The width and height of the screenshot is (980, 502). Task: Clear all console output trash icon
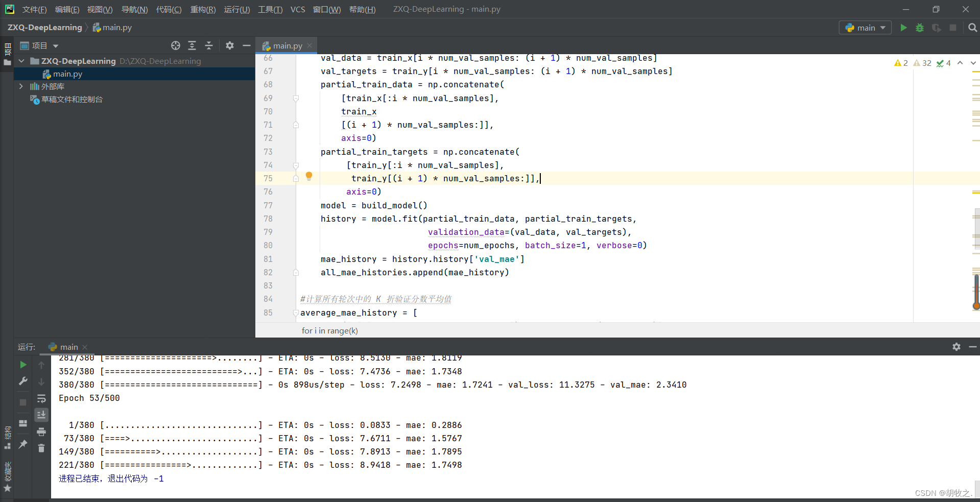click(41, 448)
